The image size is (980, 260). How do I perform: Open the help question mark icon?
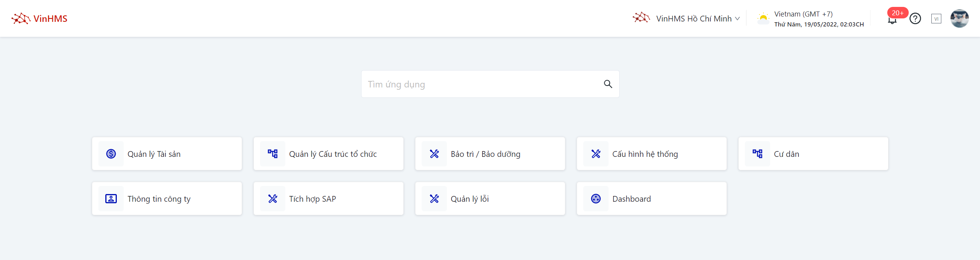(x=915, y=18)
